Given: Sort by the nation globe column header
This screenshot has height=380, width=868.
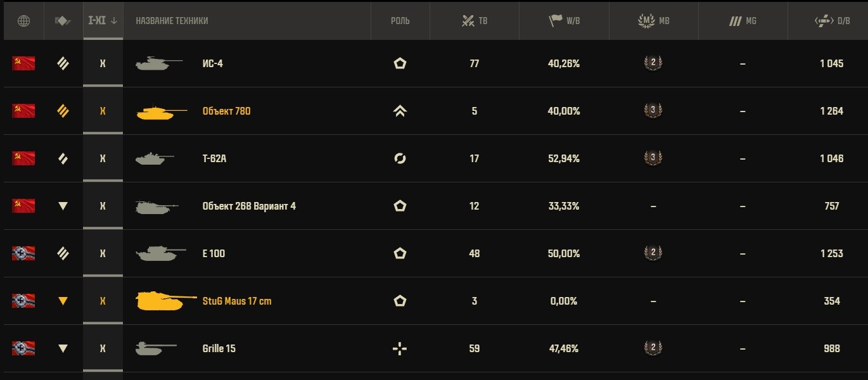Looking at the screenshot, I should pos(23,21).
